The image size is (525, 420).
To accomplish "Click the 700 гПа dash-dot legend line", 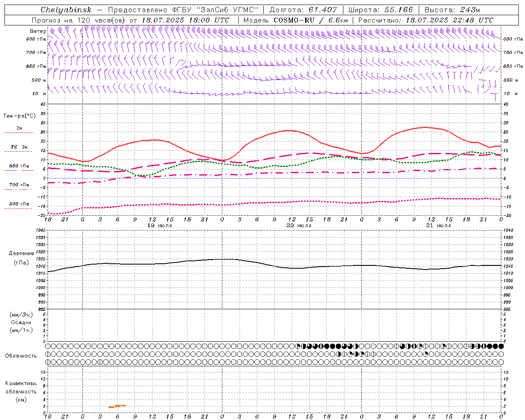I will pos(18,190).
